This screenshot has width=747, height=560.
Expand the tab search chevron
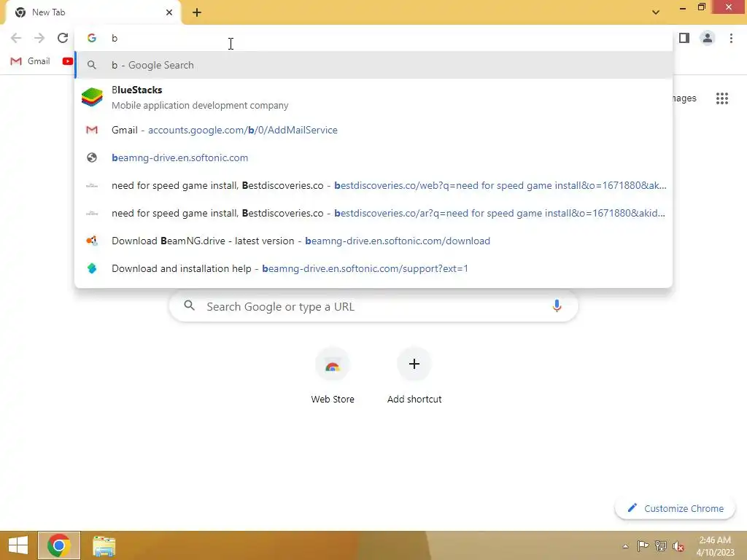pos(656,12)
